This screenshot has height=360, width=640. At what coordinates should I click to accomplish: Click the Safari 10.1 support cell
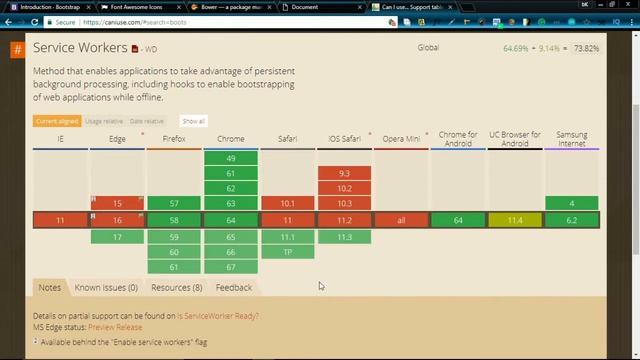coord(288,203)
